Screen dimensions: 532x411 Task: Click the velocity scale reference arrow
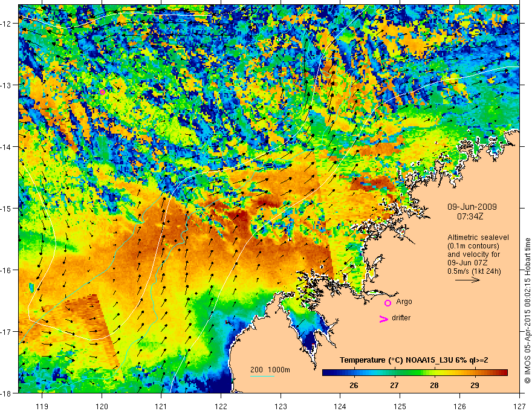(467, 280)
